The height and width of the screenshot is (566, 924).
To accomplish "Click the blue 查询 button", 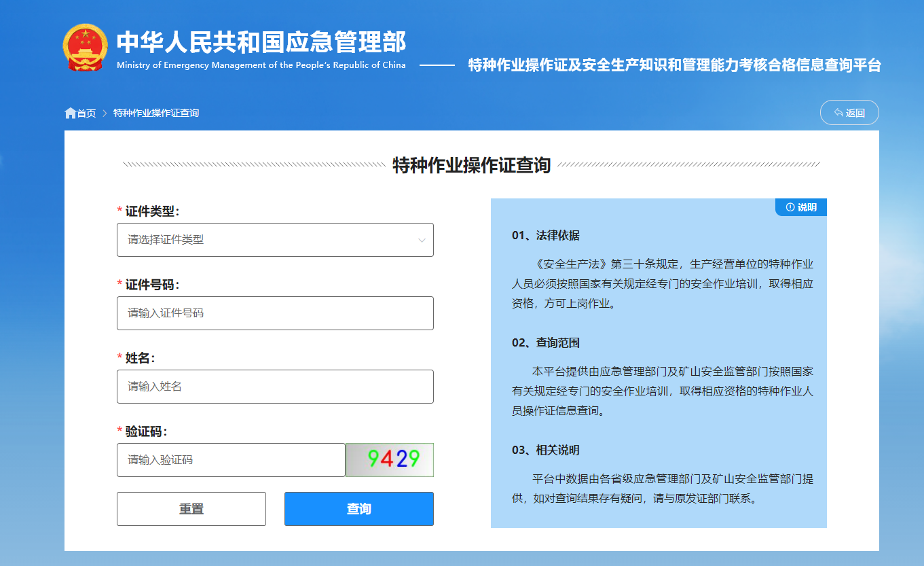I will tap(359, 509).
